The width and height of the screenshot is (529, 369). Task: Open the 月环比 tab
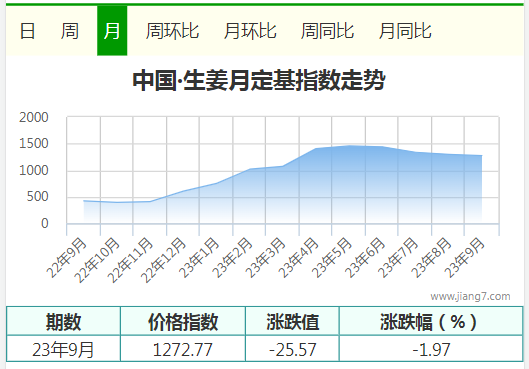pos(250,31)
